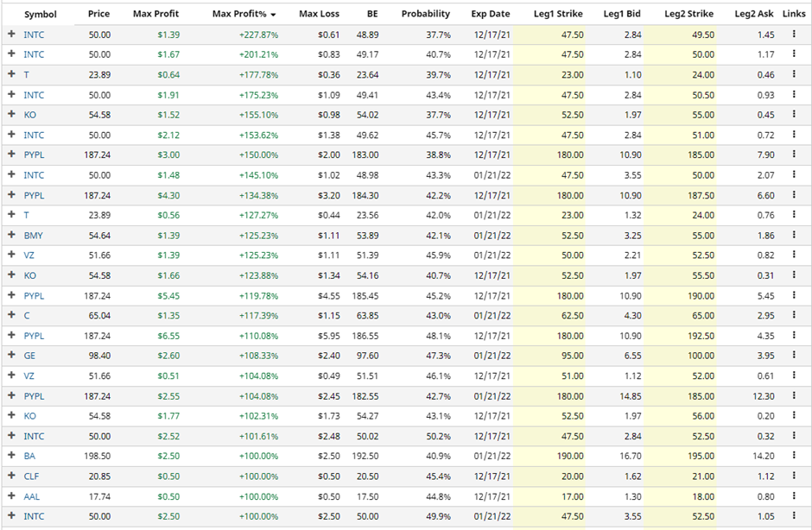
Task: Open links menu for INTC row with +175.23%
Action: 793,95
